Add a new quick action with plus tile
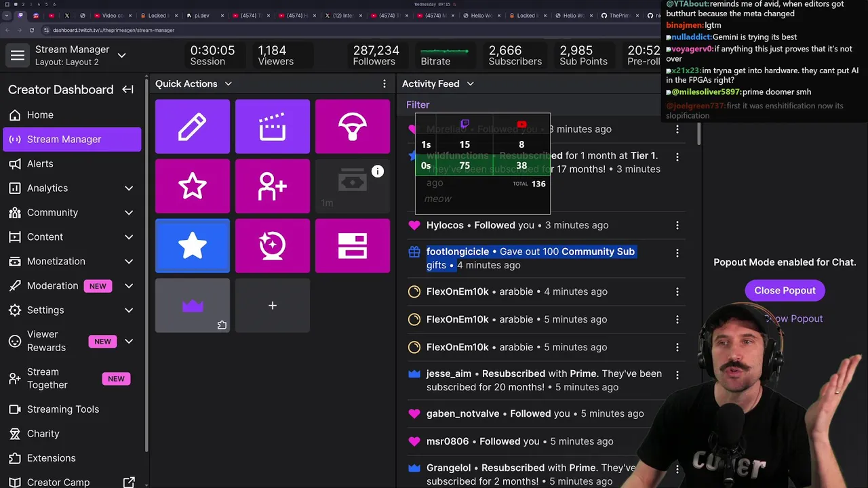 click(273, 306)
